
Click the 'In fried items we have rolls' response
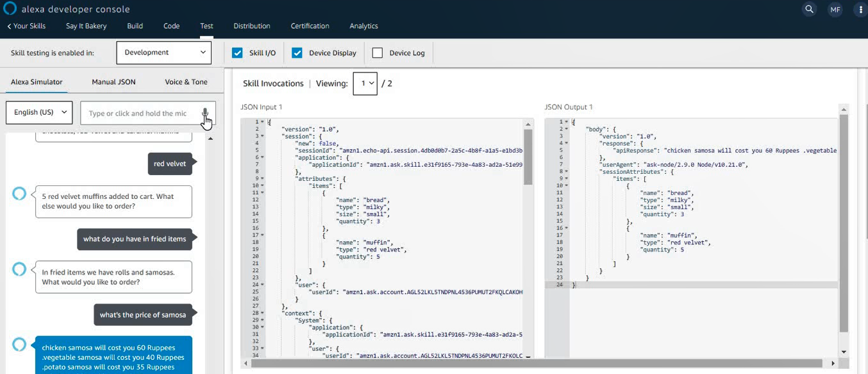coord(113,277)
